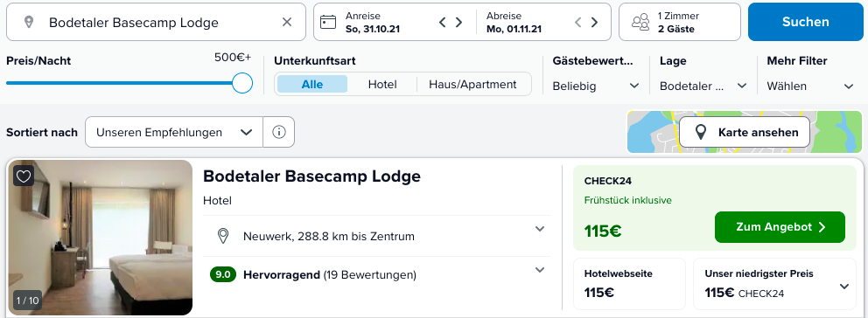Click the calendar icon next to Anreise
Viewport: 868px width, 318px height.
[x=328, y=22]
